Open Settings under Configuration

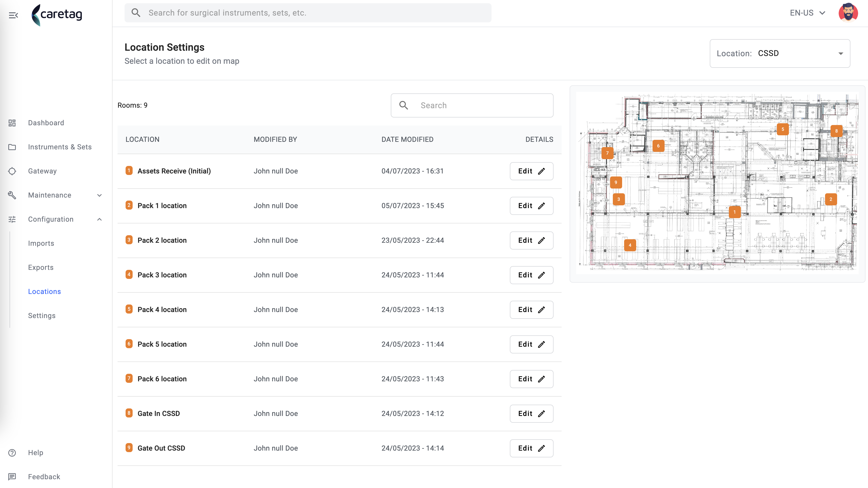click(42, 316)
